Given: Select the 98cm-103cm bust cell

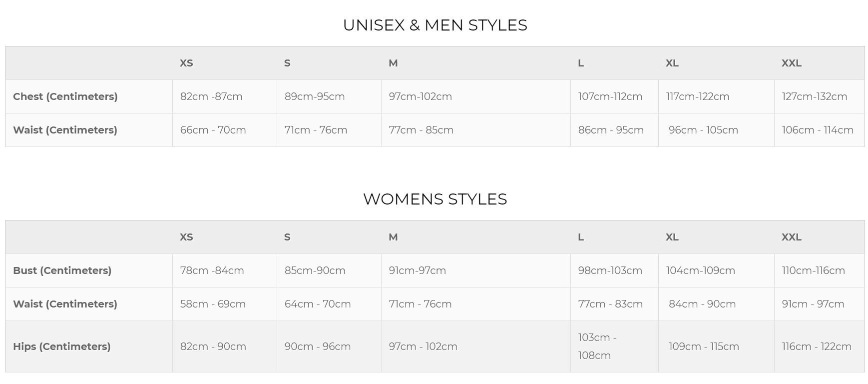Looking at the screenshot, I should coord(610,270).
